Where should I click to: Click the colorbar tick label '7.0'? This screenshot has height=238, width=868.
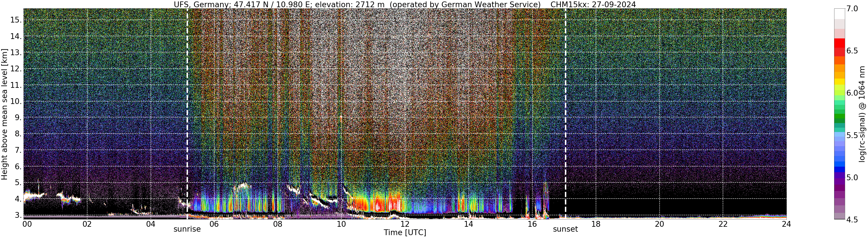point(852,9)
